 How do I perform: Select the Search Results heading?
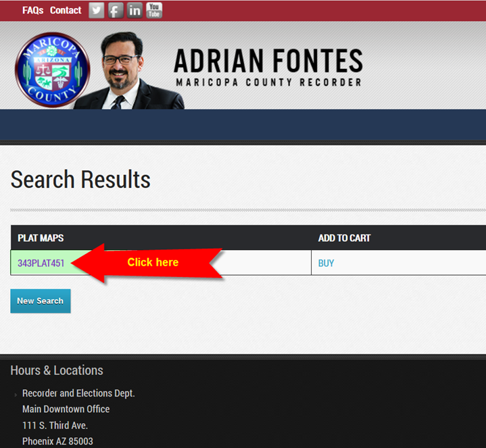tap(80, 180)
